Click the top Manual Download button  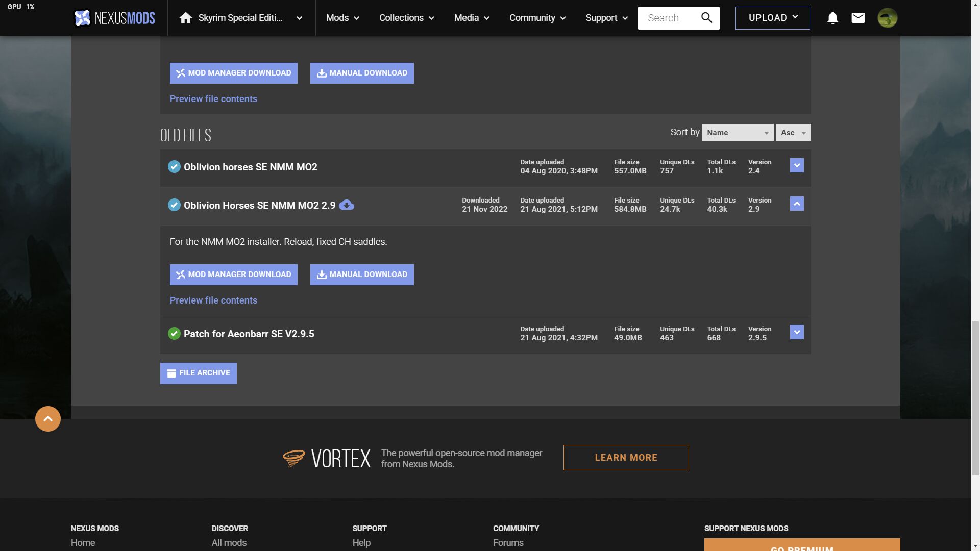coord(362,73)
